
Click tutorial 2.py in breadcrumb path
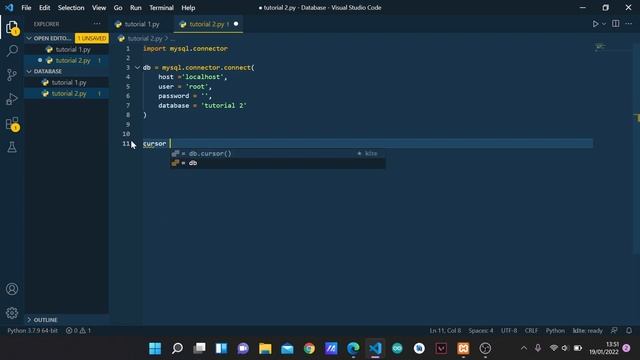145,38
